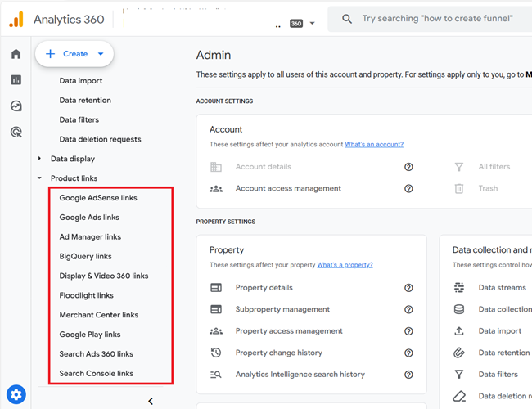The height and width of the screenshot is (409, 532).
Task: Open help for Account details
Action: tap(408, 167)
